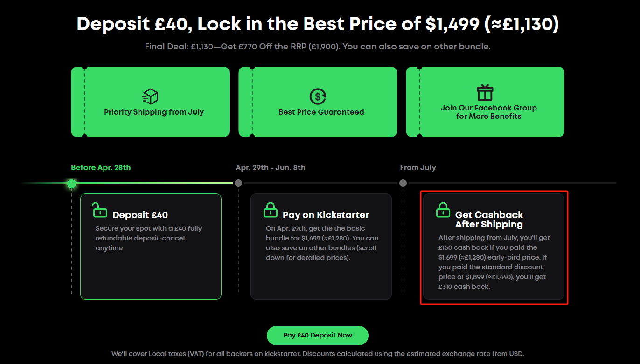
Task: Open the Join Our Facebook Group card
Action: pos(485,102)
